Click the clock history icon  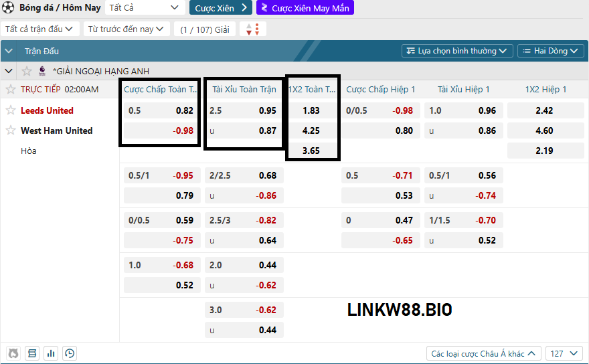point(70,353)
